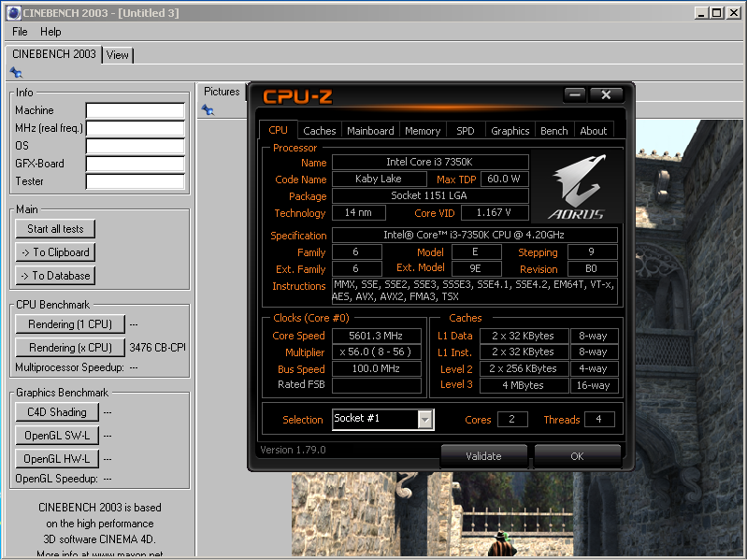This screenshot has height=560, width=747.
Task: Click the 2 x 256 KBytes Level 2 value
Action: point(524,368)
